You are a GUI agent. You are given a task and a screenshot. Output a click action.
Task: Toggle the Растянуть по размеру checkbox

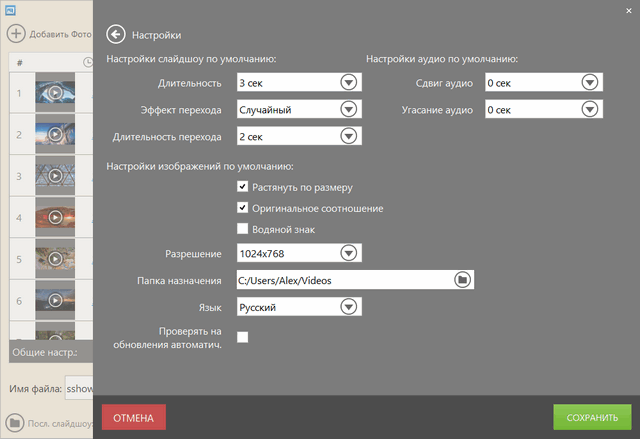click(242, 187)
